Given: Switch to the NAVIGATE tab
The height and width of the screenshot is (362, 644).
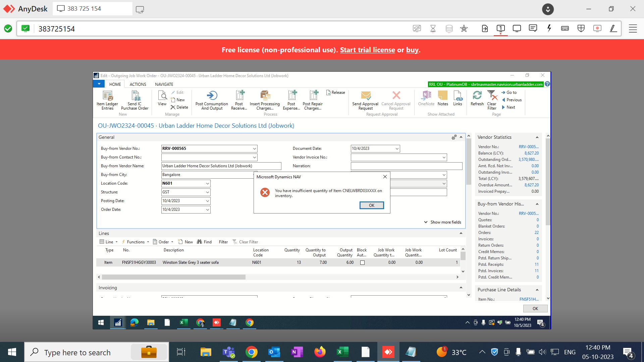Looking at the screenshot, I should (164, 84).
